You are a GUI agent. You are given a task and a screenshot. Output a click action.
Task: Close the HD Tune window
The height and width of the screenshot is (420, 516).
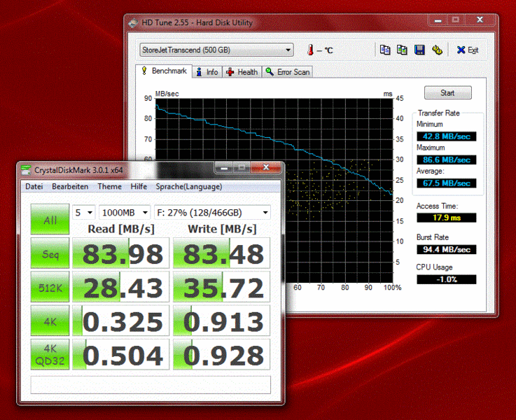pyautogui.click(x=480, y=20)
